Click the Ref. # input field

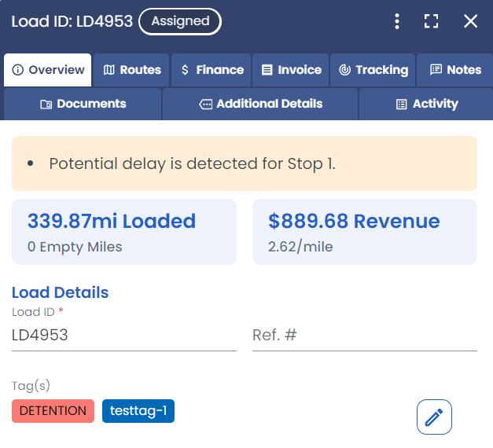[365, 335]
